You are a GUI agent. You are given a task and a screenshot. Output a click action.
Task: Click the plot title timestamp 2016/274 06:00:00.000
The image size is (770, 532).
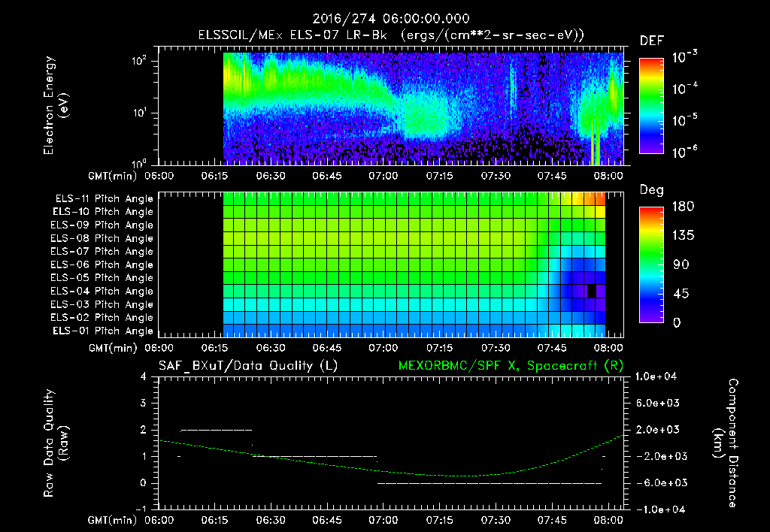pos(391,19)
